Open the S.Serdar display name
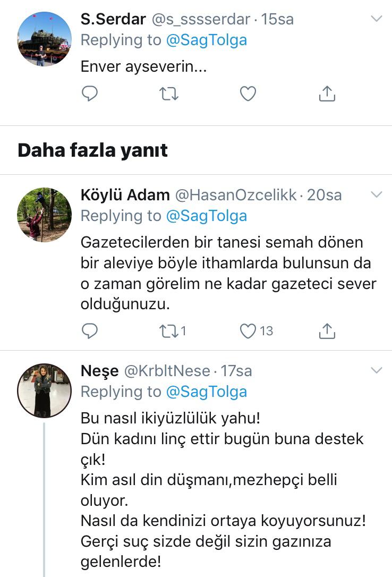 click(x=113, y=19)
